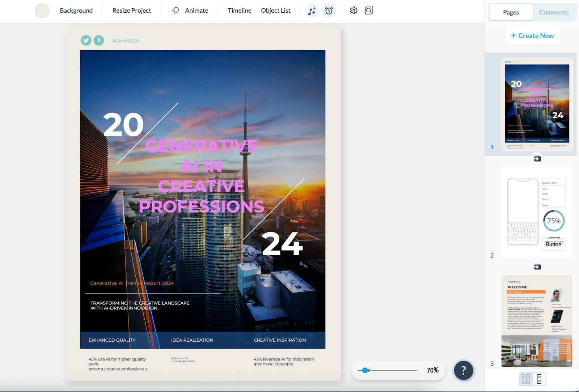Select the Twitter icon on the canvas
The height and width of the screenshot is (392, 579).
[86, 40]
